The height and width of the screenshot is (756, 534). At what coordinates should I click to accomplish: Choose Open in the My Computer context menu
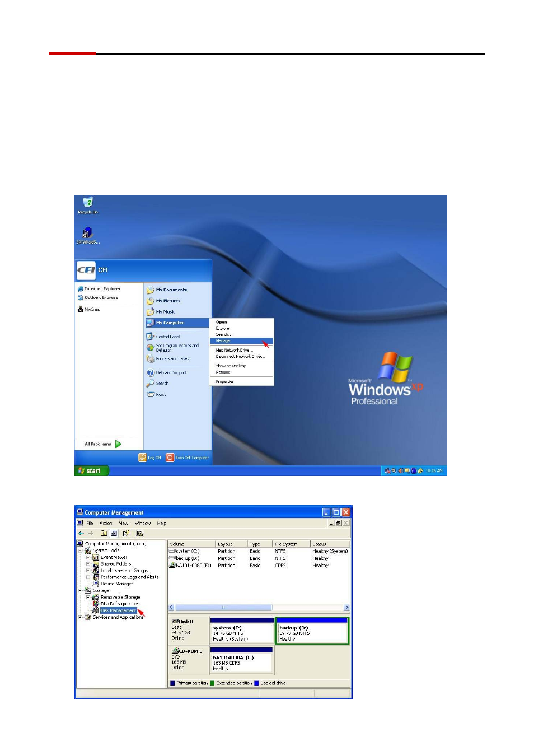[x=222, y=322]
